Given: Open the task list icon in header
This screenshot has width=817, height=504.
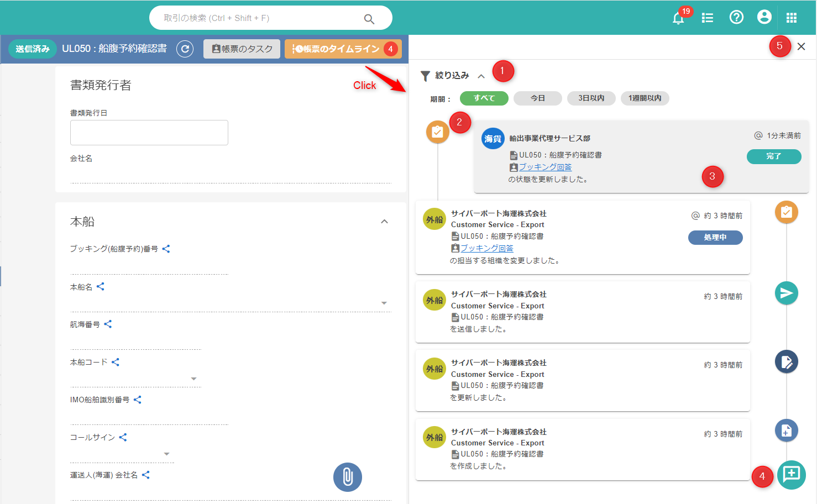Looking at the screenshot, I should (707, 18).
